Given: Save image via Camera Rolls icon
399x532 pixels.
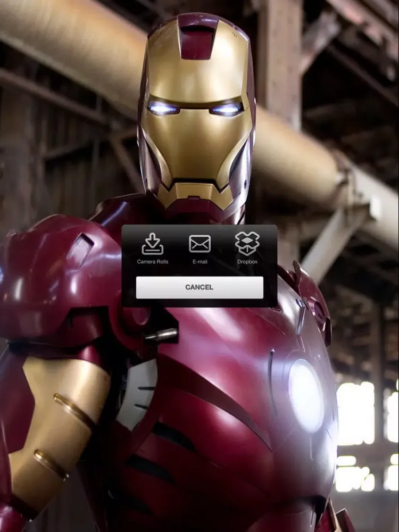Looking at the screenshot, I should 152,244.
